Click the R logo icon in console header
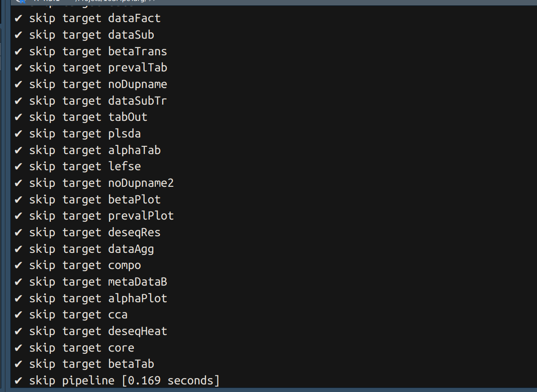537x392 pixels. [21, 1]
